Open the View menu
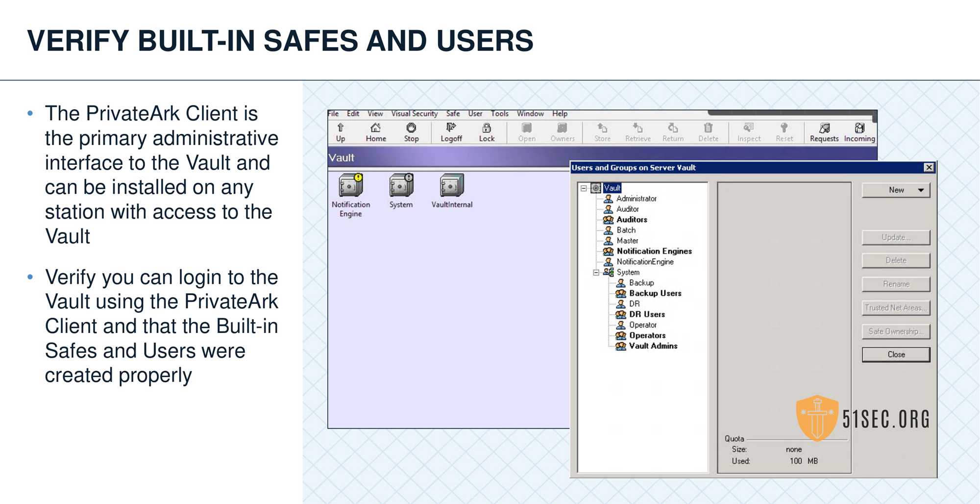Image resolution: width=980 pixels, height=504 pixels. coord(375,114)
